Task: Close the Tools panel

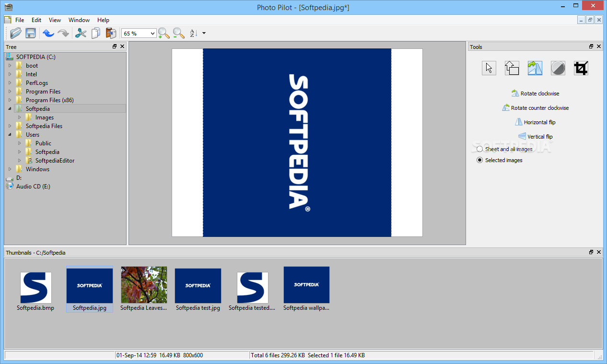Action: click(x=599, y=47)
